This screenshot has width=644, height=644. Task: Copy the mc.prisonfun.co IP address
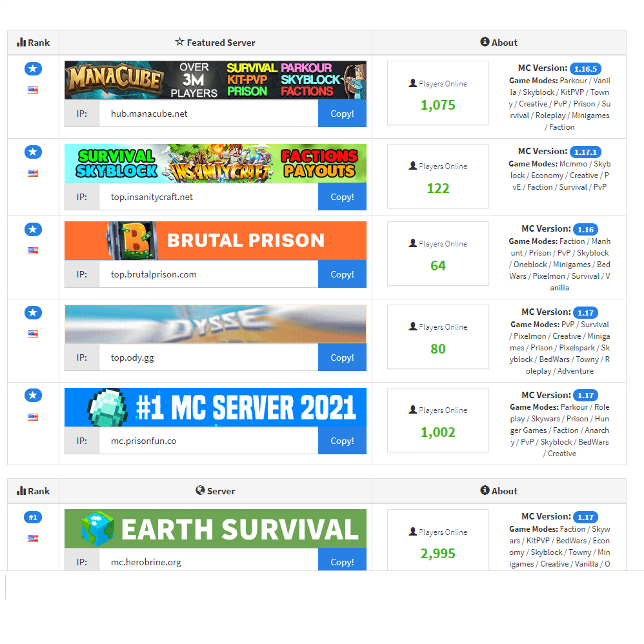tap(342, 441)
